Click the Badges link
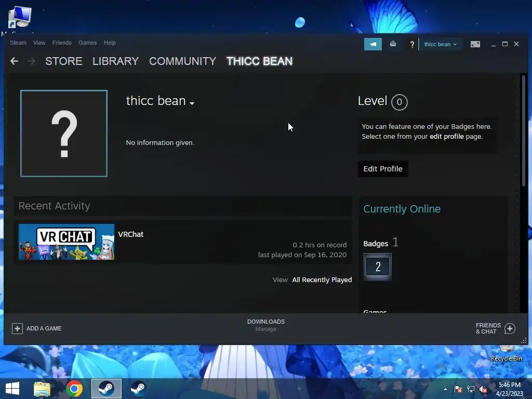 click(376, 244)
